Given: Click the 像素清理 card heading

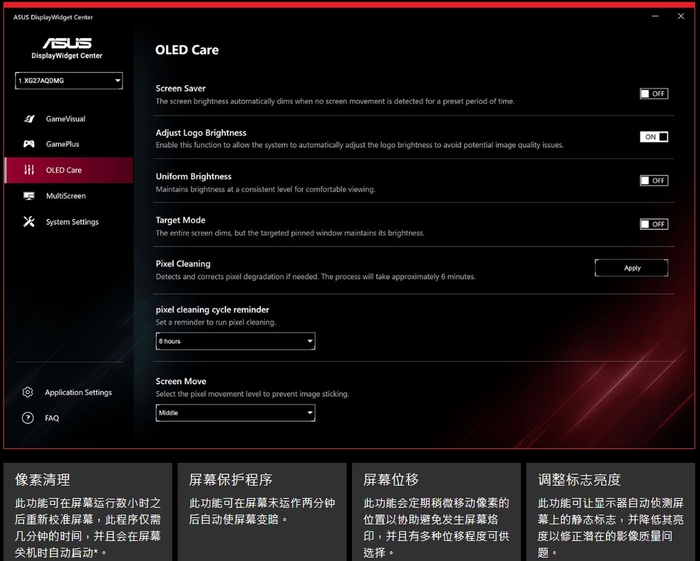Looking at the screenshot, I should (x=42, y=480).
